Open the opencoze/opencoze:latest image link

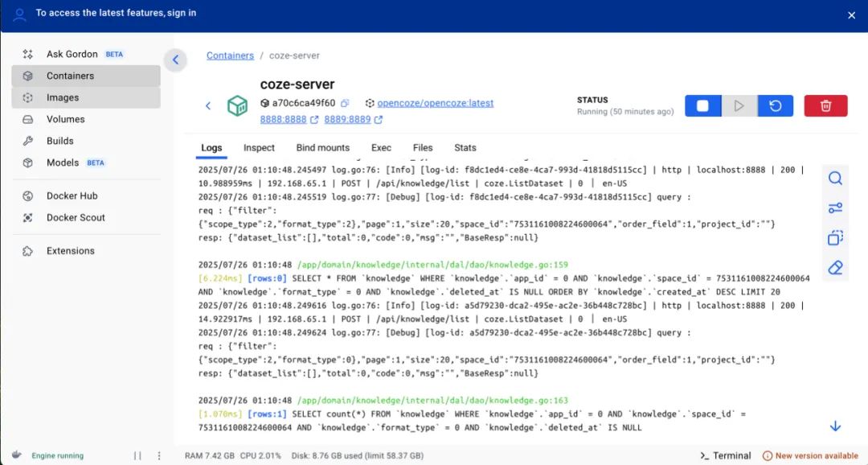click(x=435, y=103)
